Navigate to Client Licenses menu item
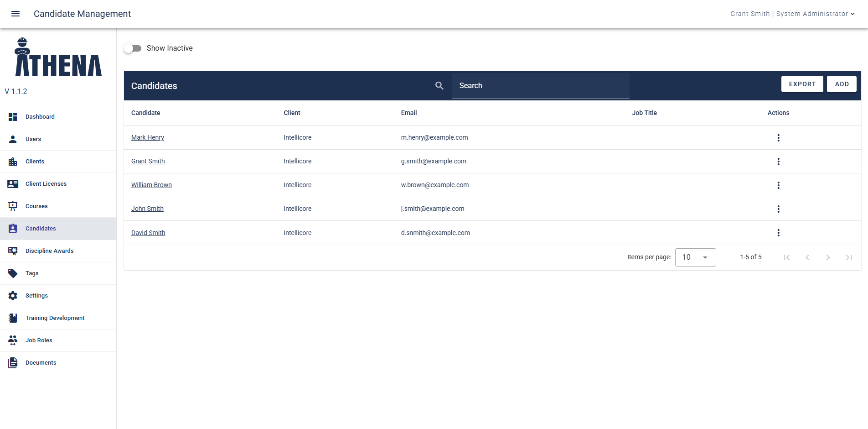 pyautogui.click(x=58, y=184)
